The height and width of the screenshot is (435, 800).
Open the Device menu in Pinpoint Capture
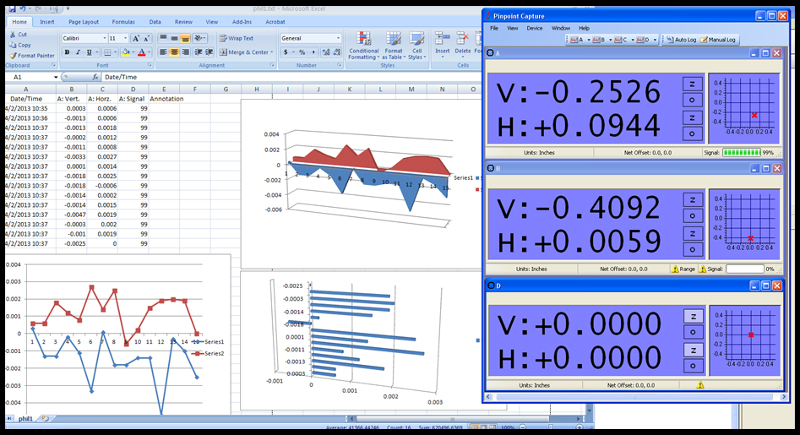[x=534, y=28]
